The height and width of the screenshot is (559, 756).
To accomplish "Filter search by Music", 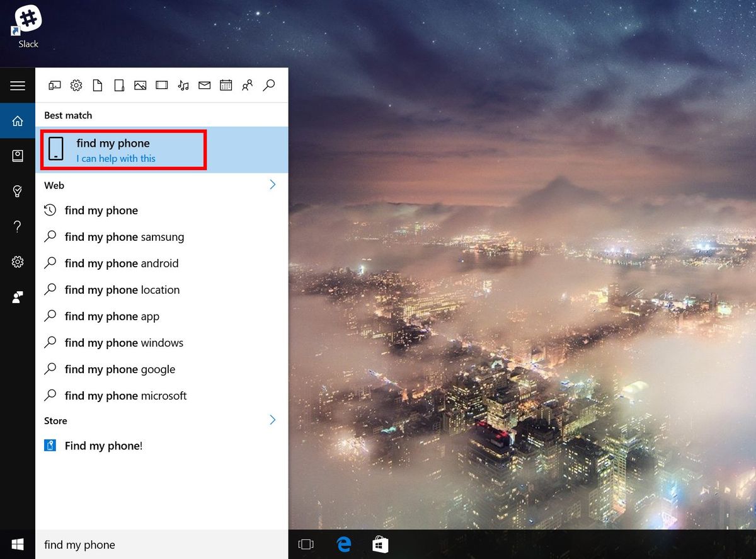I will (183, 85).
